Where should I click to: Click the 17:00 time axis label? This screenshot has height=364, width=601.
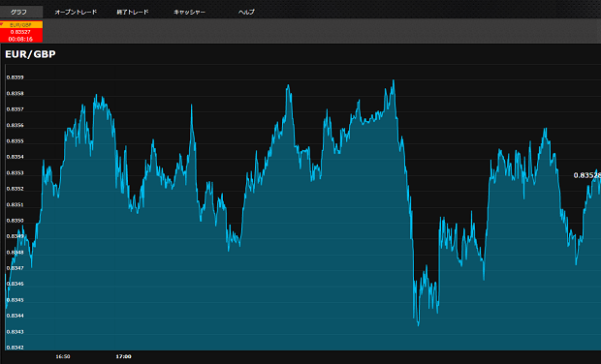(x=123, y=356)
